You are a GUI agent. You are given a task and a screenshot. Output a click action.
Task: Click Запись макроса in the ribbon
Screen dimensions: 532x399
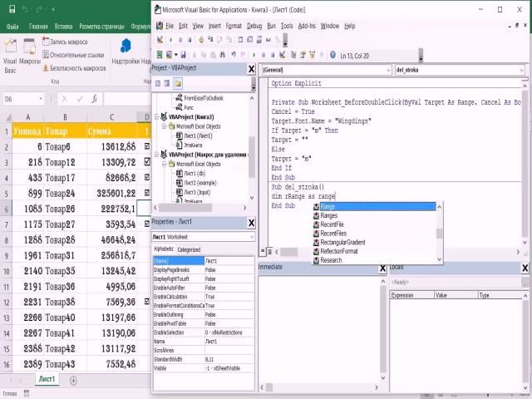(70, 41)
